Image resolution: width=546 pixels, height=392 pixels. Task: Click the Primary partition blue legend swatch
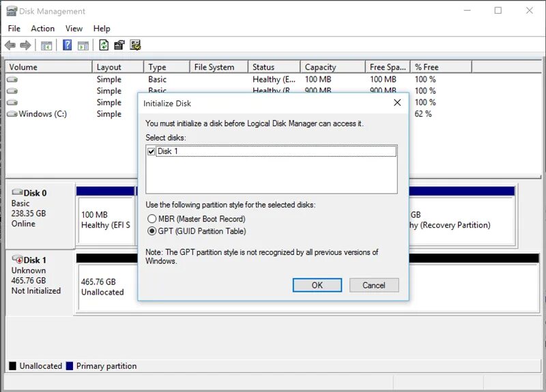click(x=70, y=366)
